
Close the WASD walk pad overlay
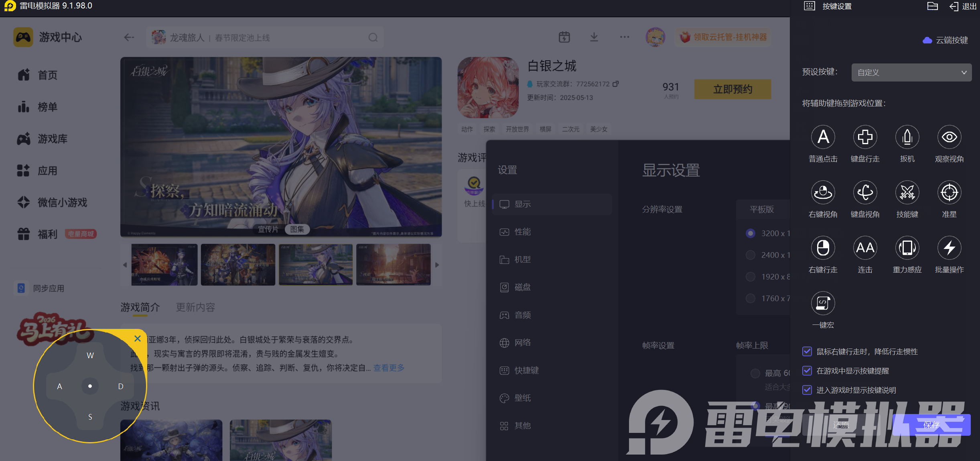tap(138, 339)
